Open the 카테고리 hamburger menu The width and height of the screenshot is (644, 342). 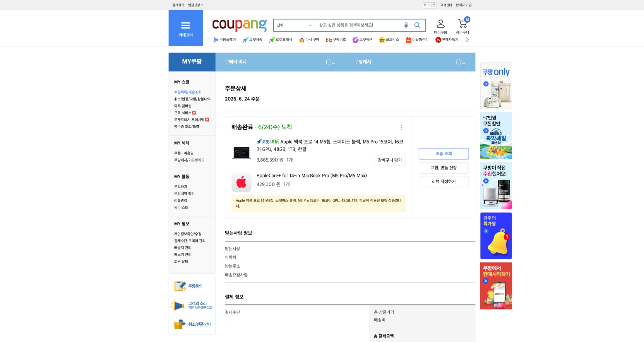point(186,28)
